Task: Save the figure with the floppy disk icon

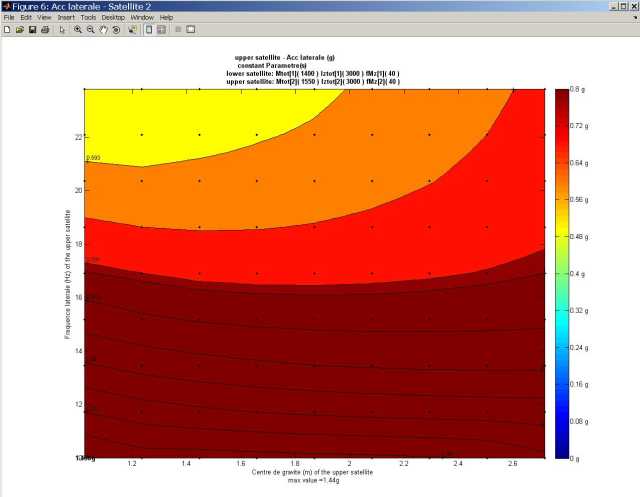Action: click(x=32, y=30)
